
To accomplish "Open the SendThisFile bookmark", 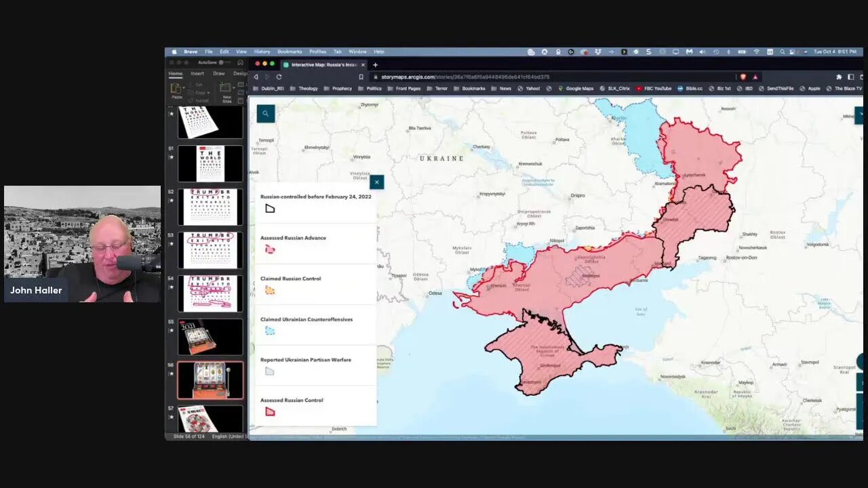I will point(776,88).
